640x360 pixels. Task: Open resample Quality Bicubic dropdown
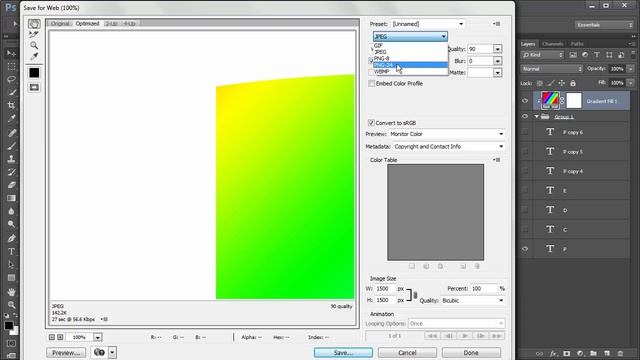[473, 300]
